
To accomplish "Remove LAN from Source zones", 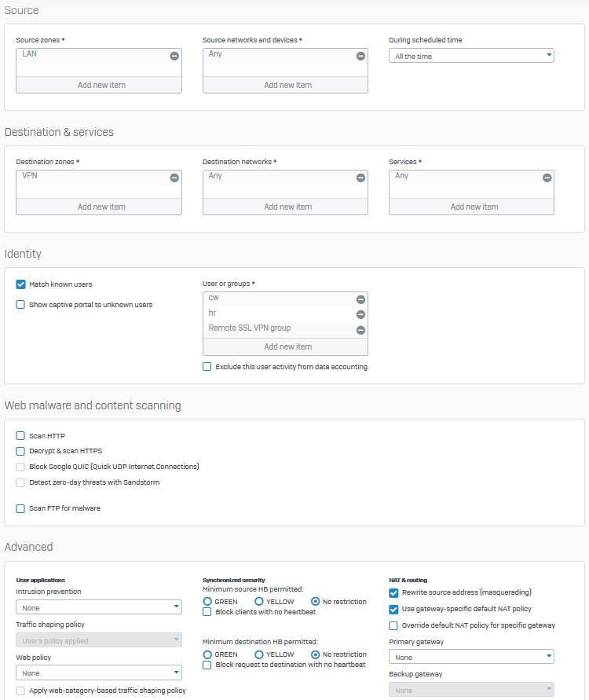I will pos(174,56).
